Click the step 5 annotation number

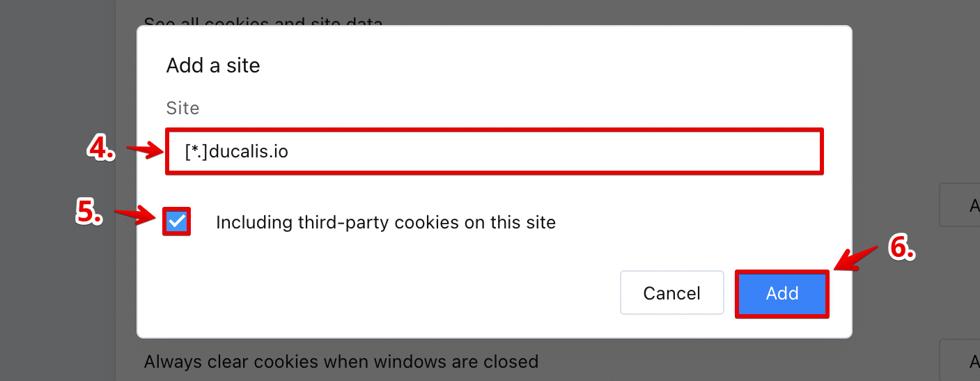(x=89, y=212)
